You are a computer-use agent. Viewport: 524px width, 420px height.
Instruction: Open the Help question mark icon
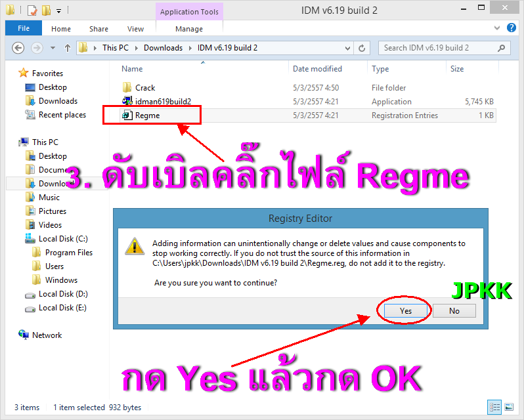point(512,28)
